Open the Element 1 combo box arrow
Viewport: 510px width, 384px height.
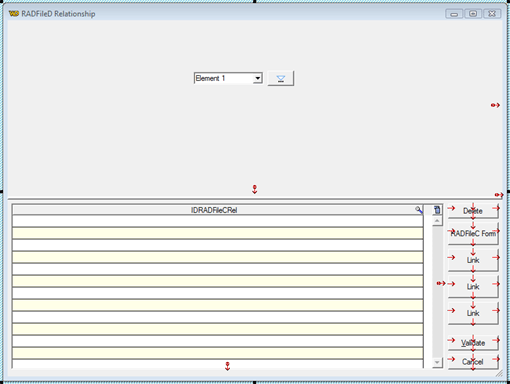pos(257,78)
